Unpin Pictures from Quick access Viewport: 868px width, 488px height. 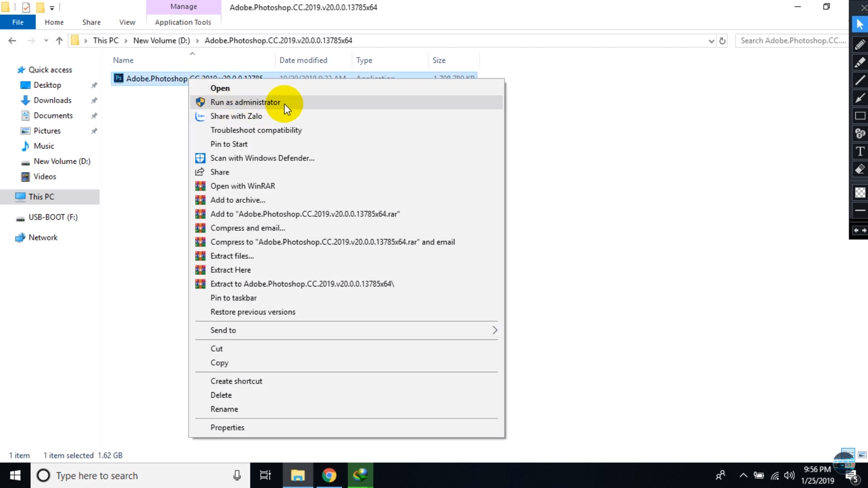(94, 131)
